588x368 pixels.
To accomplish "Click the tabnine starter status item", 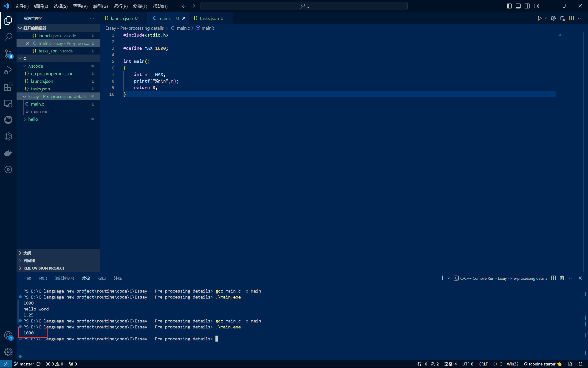I will pos(543,364).
